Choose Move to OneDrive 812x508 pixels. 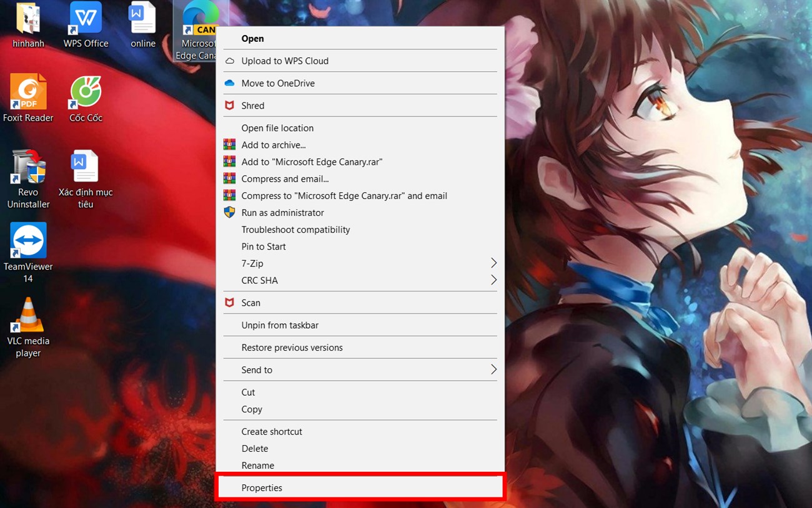point(360,83)
